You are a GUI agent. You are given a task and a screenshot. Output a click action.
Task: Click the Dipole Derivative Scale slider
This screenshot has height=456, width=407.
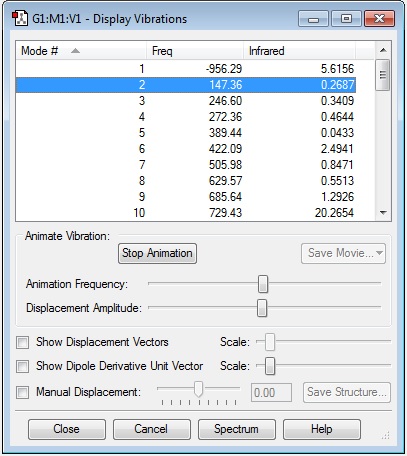[270, 366]
